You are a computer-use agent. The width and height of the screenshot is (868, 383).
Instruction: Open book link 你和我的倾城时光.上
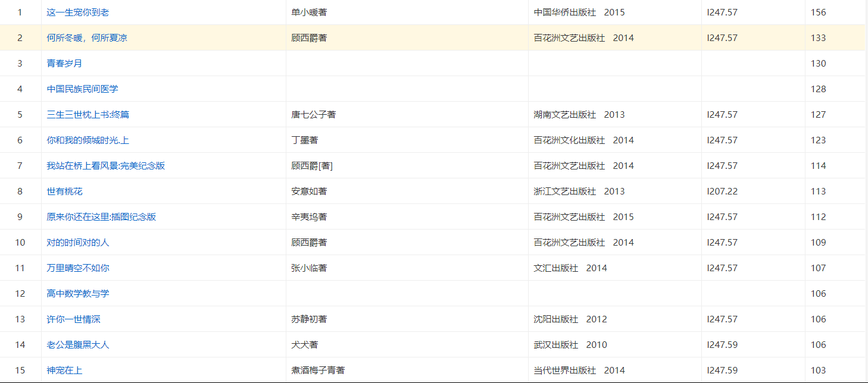coord(88,140)
